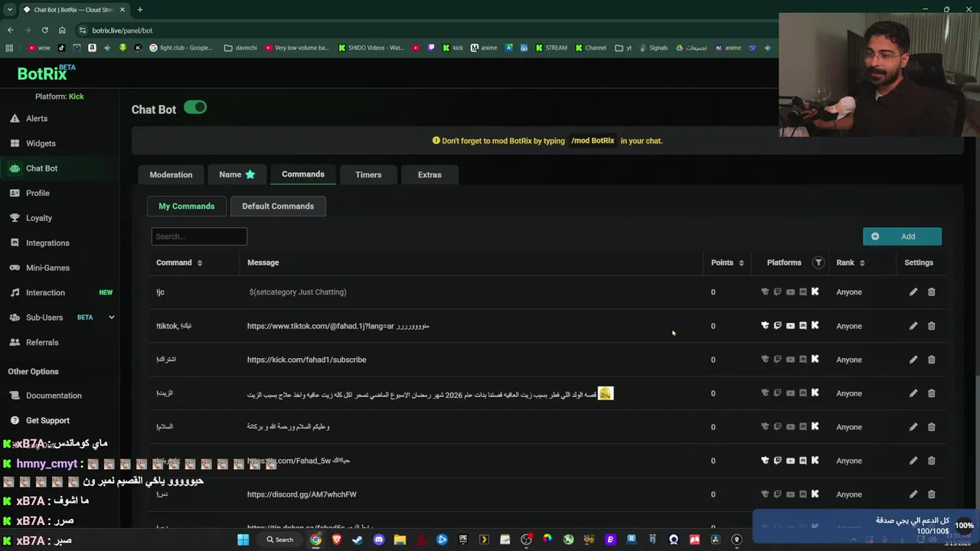Edit the !tiktok command with the pencil icon
The image size is (980, 551).
913,325
